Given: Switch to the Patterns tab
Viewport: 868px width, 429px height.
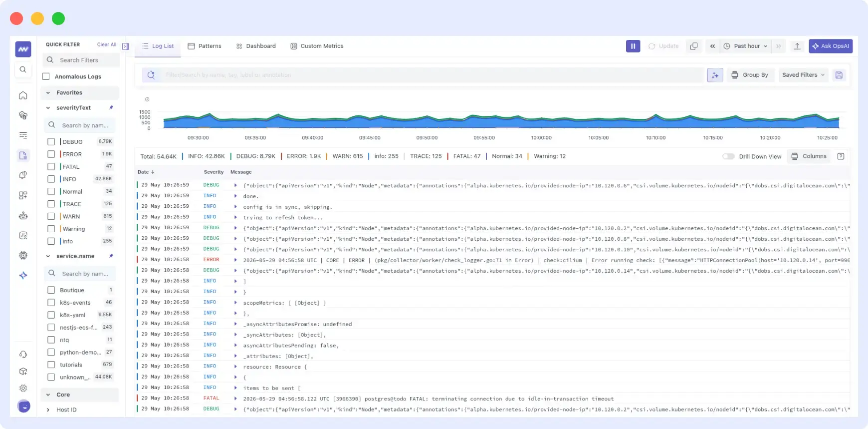Looking at the screenshot, I should pyautogui.click(x=205, y=46).
